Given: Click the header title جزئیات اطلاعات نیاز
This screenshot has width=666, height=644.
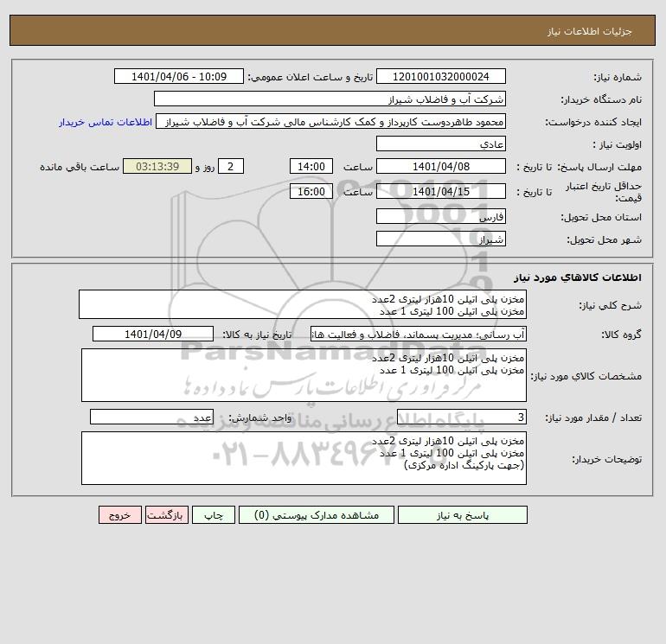Looking at the screenshot, I should [x=590, y=31].
